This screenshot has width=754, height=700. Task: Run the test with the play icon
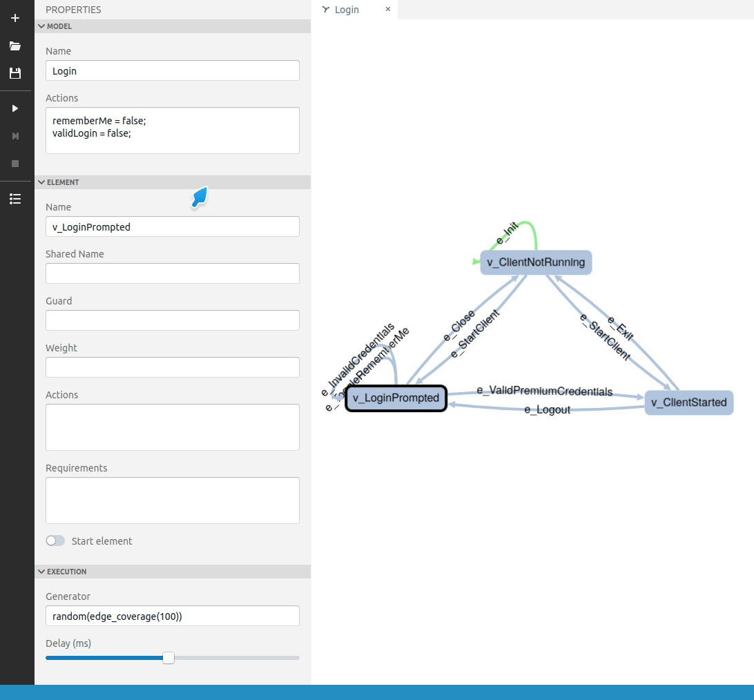15,108
